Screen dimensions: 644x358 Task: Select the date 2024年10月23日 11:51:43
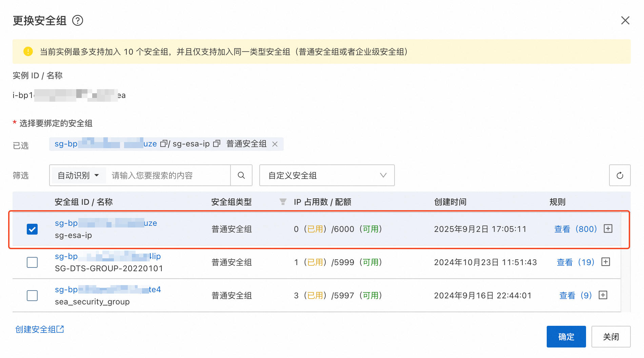[x=485, y=262]
